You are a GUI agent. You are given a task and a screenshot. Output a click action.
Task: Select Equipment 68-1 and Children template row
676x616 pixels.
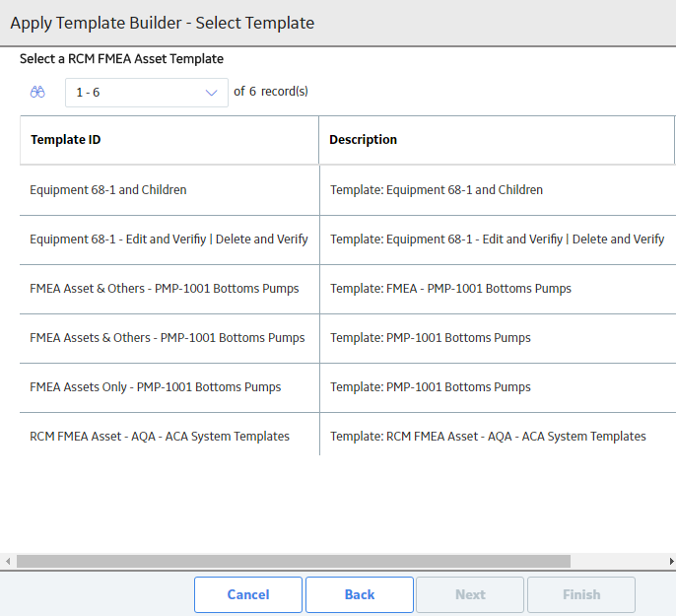[348, 190]
